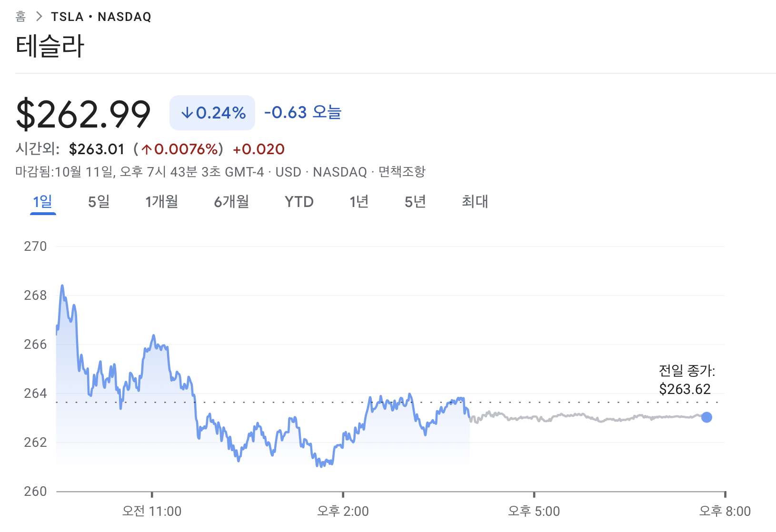Click the 시간외 label

pyautogui.click(x=38, y=149)
